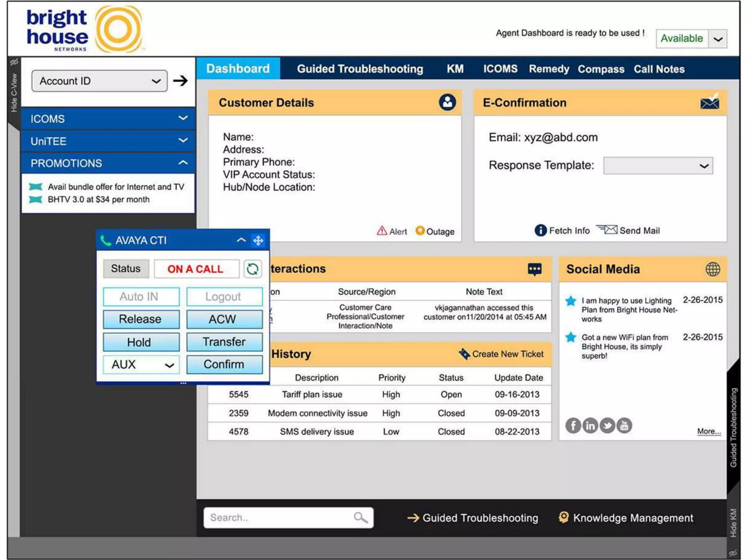
Task: Open the Remedy tab
Action: (x=549, y=69)
